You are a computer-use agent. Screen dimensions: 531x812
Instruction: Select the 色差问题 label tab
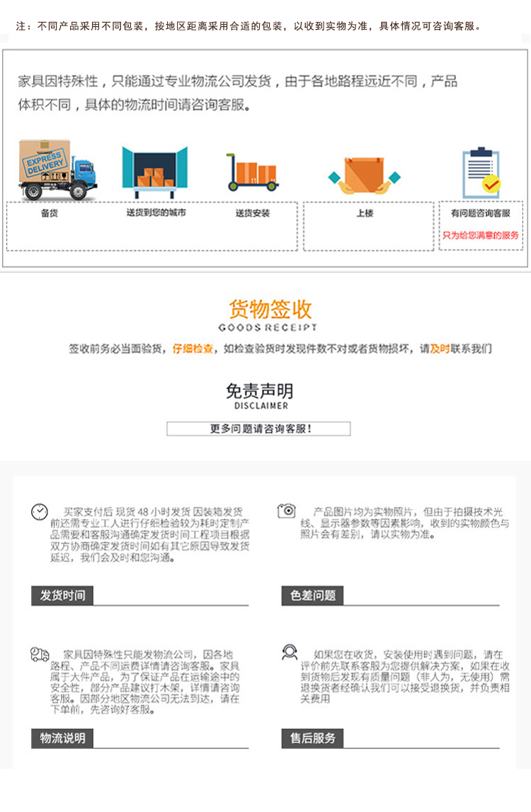pos(312,595)
